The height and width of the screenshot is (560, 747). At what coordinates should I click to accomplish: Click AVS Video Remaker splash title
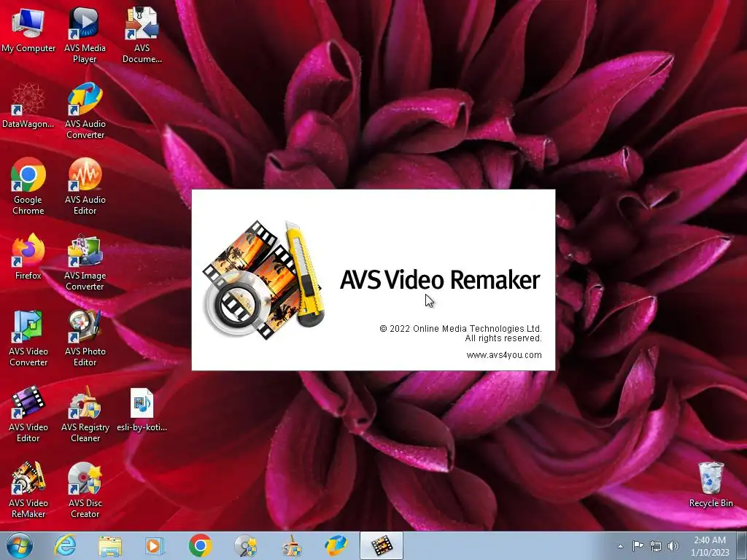440,280
